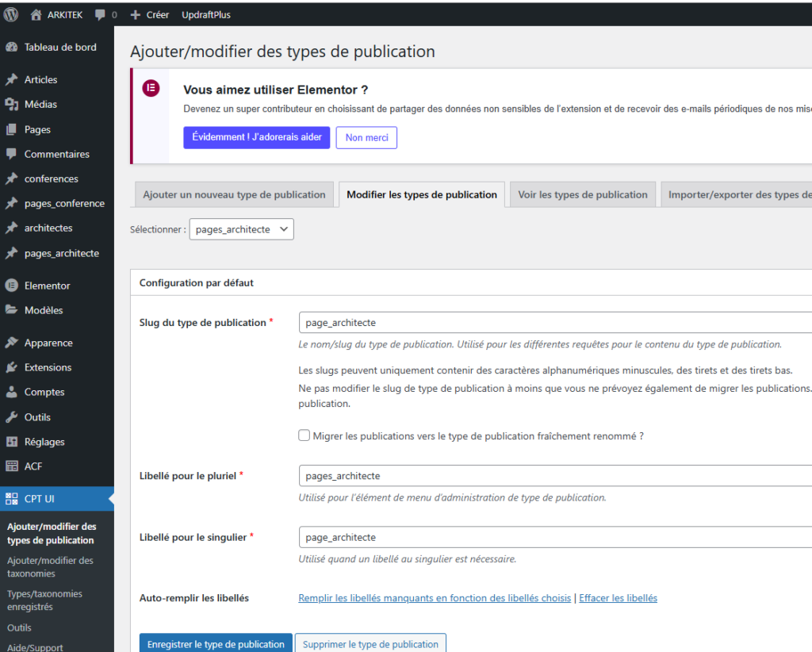Open Elementor from the sidebar icon
Screen dimensions: 812x652
coord(12,286)
